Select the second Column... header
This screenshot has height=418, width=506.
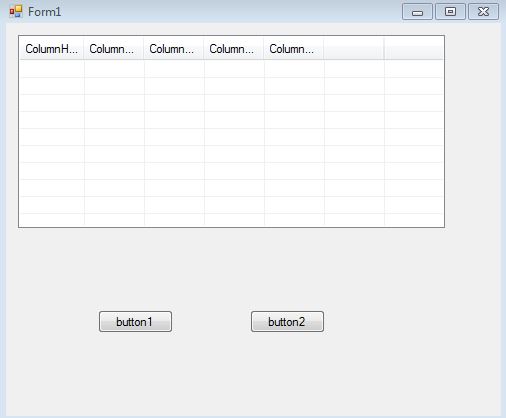(x=114, y=49)
